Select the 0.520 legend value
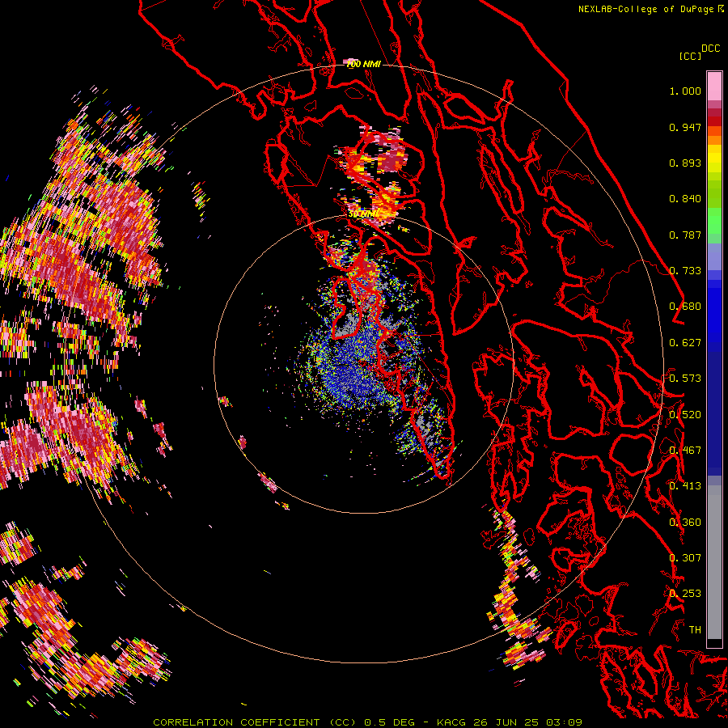This screenshot has width=728, height=728. click(685, 415)
